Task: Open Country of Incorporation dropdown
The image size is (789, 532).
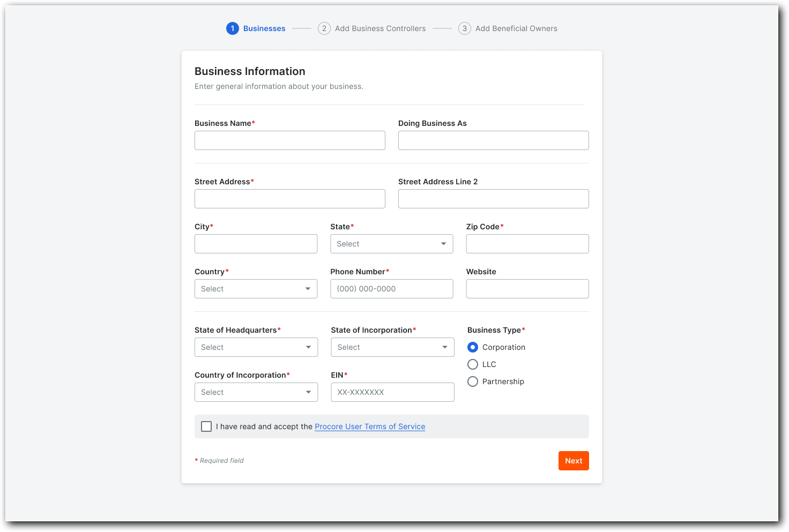Action: (x=256, y=392)
